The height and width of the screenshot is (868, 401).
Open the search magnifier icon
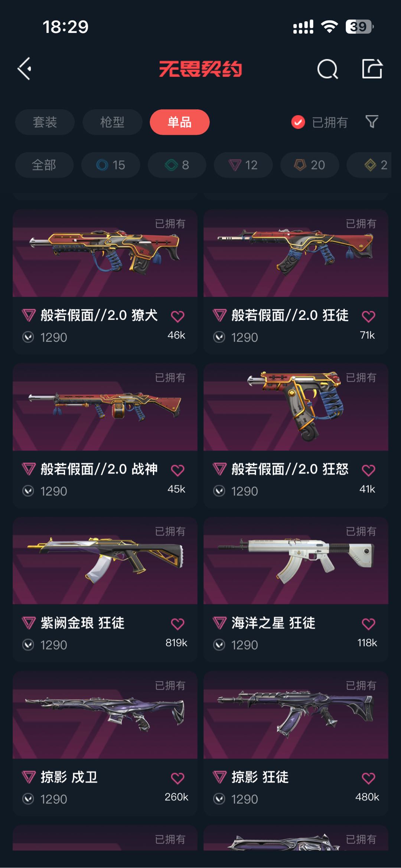coord(327,69)
